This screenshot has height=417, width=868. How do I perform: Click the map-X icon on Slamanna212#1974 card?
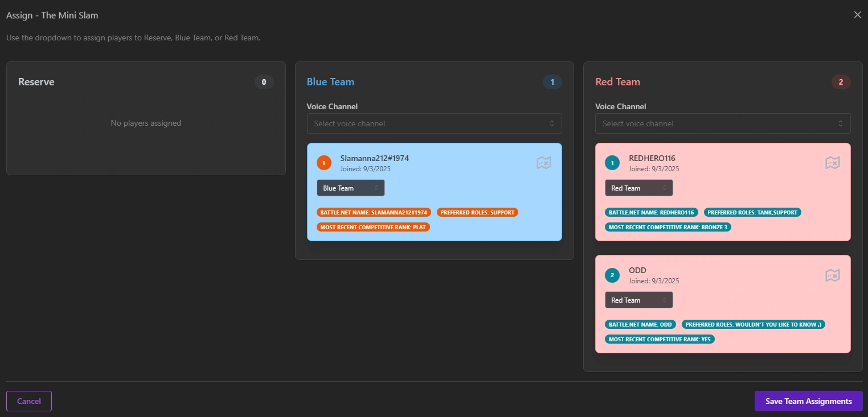tap(543, 163)
